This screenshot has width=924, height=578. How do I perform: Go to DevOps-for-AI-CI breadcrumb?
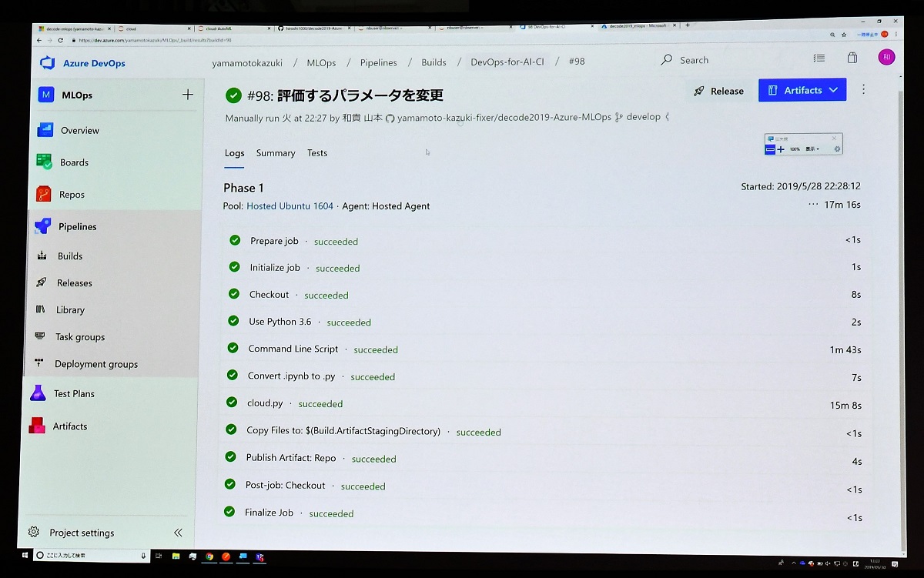tap(507, 62)
